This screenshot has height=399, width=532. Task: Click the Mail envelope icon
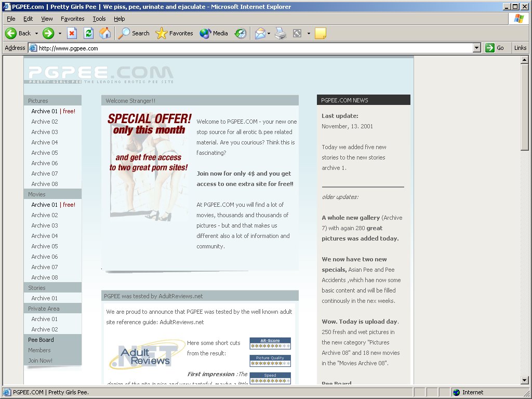pos(260,33)
